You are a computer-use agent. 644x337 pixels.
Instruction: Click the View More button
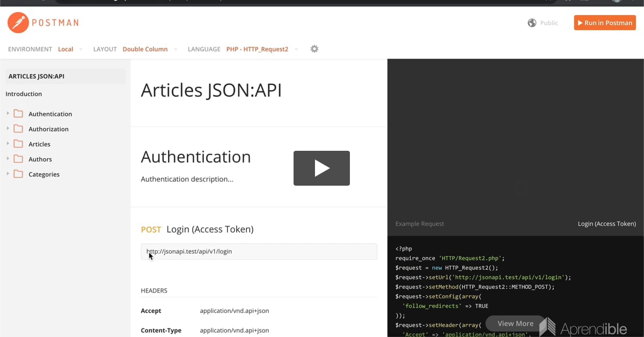tap(515, 324)
